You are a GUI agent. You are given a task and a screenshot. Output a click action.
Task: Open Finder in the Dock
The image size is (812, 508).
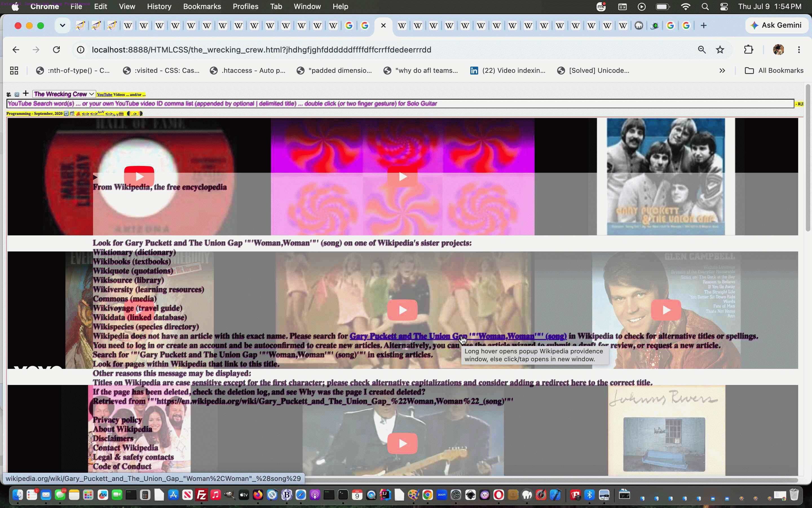pyautogui.click(x=18, y=495)
